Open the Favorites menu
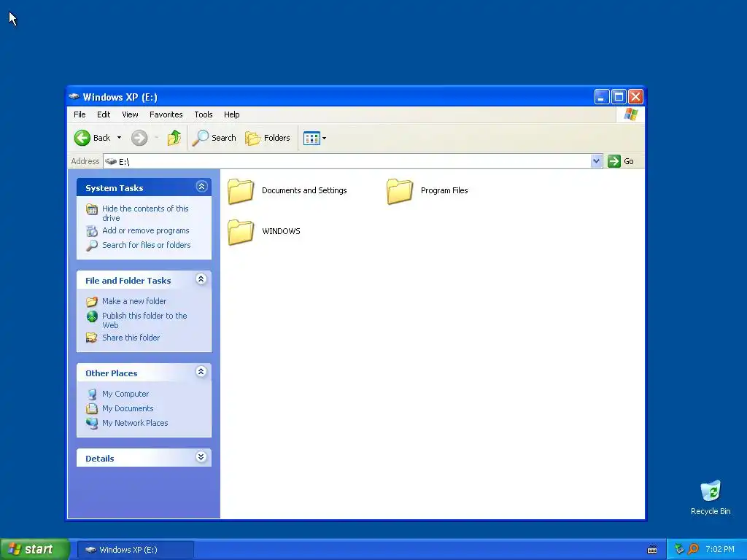The height and width of the screenshot is (560, 747). tap(166, 114)
